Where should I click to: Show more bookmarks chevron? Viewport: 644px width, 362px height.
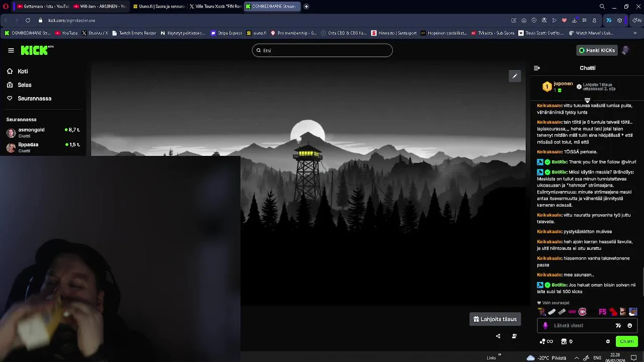pos(635,33)
